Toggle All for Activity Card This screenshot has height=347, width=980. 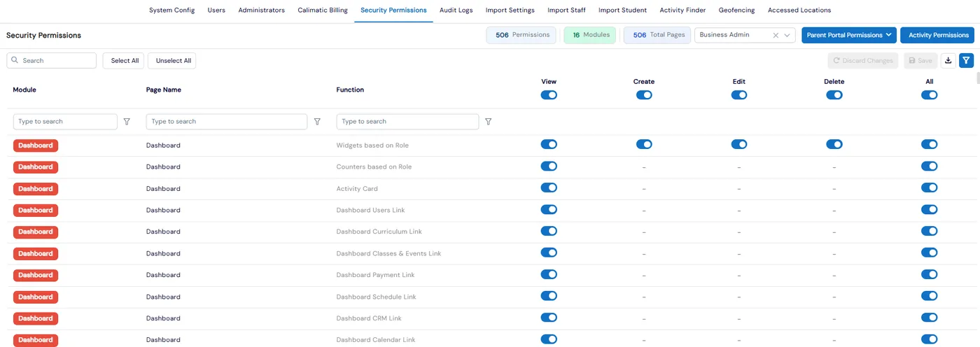[930, 187]
